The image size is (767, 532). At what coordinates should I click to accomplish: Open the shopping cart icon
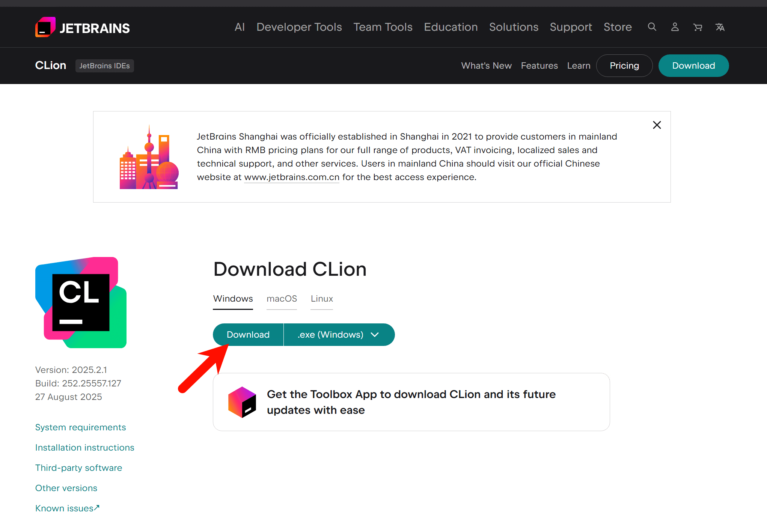click(698, 27)
